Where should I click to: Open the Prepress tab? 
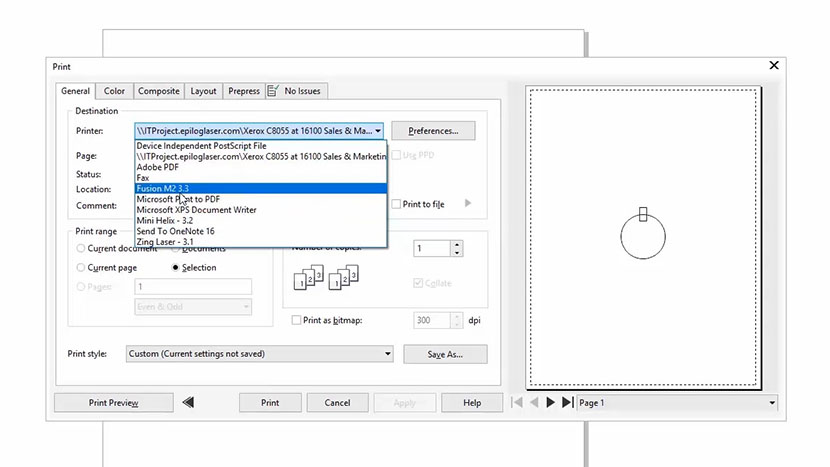pos(243,91)
